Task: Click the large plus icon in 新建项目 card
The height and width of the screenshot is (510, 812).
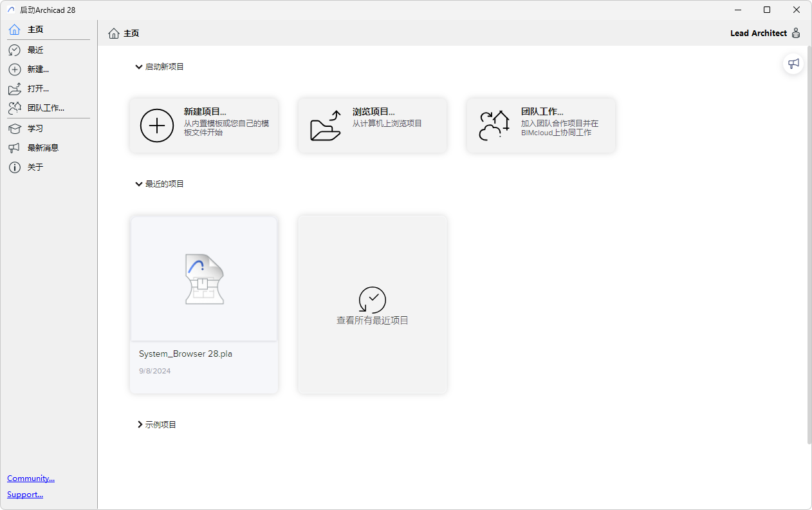Action: [x=157, y=125]
